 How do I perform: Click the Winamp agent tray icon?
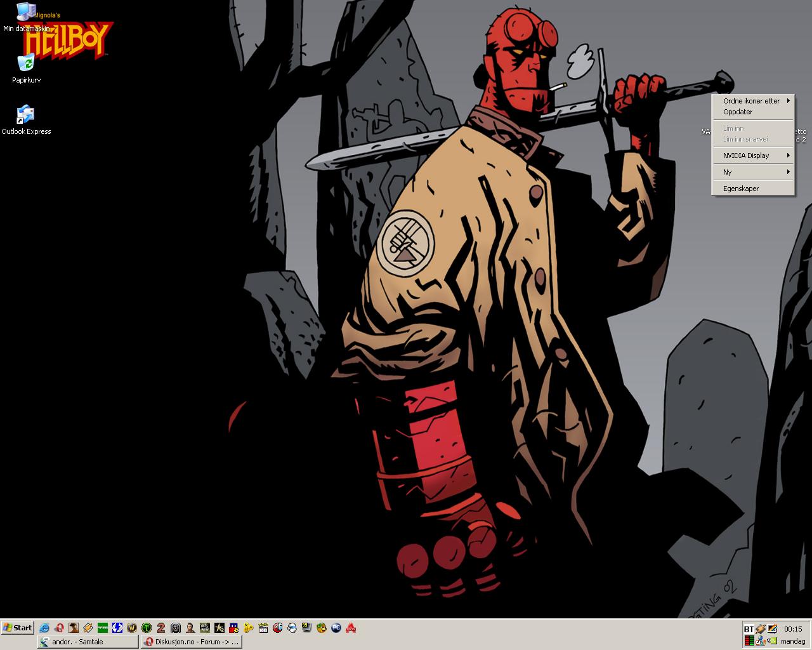761,629
